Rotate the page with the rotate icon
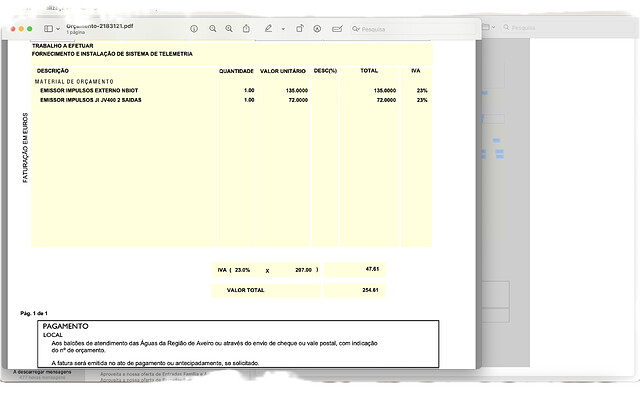This screenshot has width=640, height=415. tap(300, 29)
